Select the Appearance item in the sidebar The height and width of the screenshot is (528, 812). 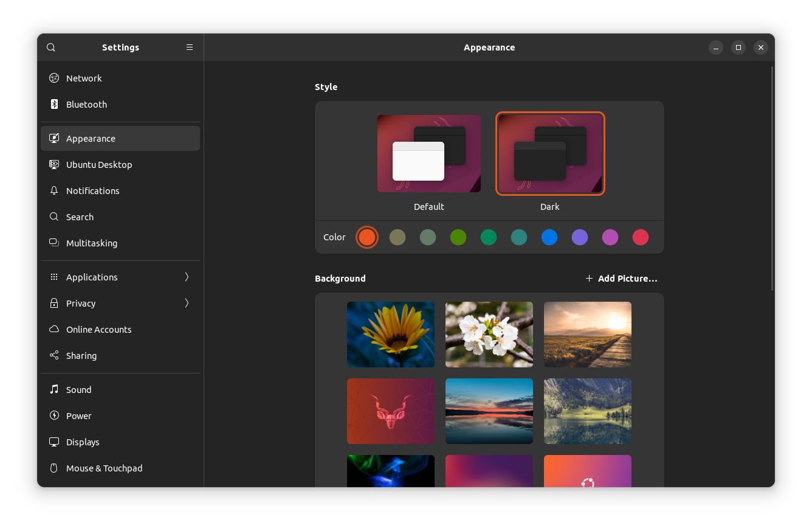tap(91, 138)
